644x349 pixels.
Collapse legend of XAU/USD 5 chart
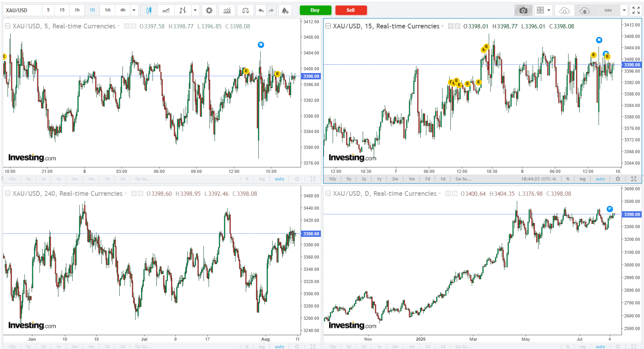(8, 26)
